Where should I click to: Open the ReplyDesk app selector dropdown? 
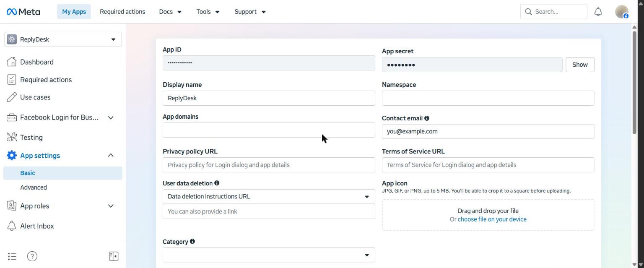pyautogui.click(x=63, y=39)
